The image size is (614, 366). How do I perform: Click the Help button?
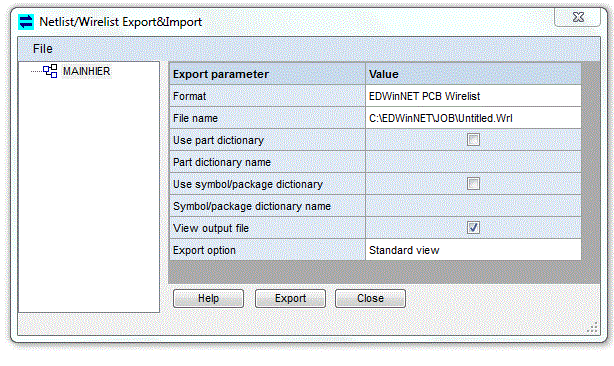pos(208,299)
